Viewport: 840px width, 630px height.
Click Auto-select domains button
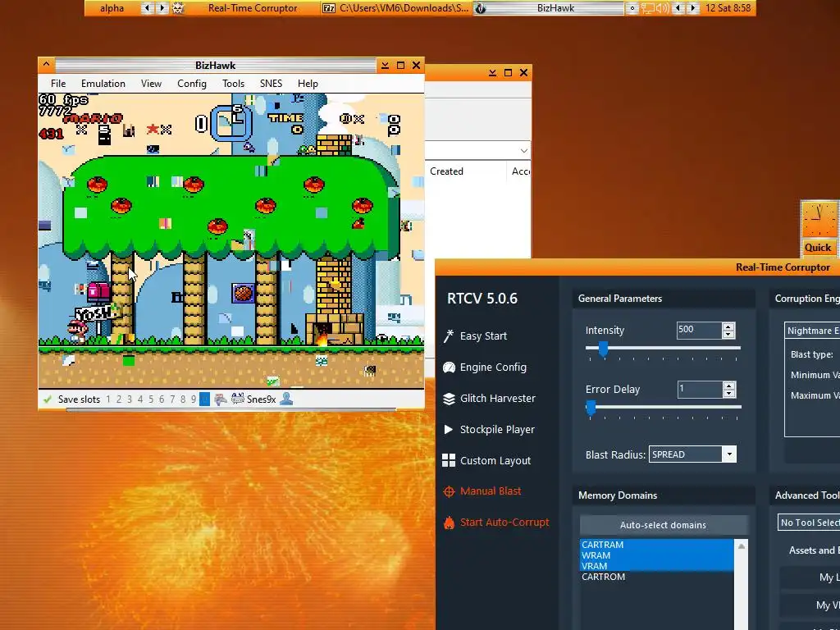click(663, 525)
